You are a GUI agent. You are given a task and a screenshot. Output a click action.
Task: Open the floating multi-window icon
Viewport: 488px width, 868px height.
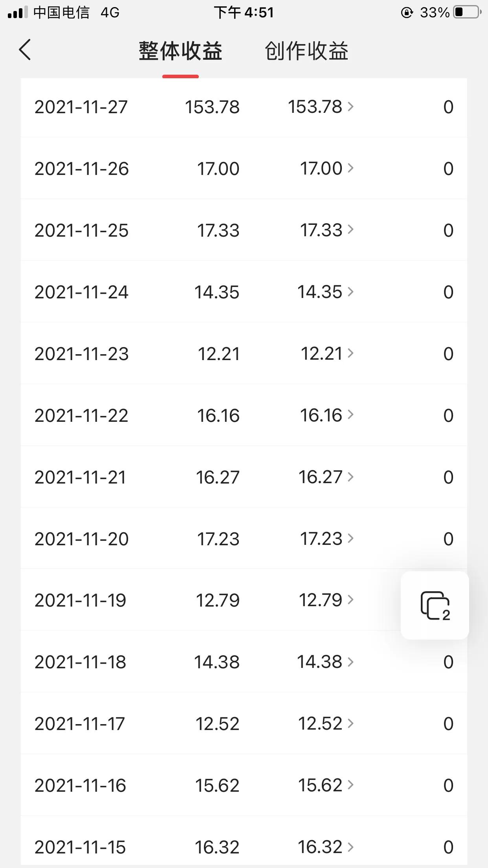pyautogui.click(x=435, y=605)
